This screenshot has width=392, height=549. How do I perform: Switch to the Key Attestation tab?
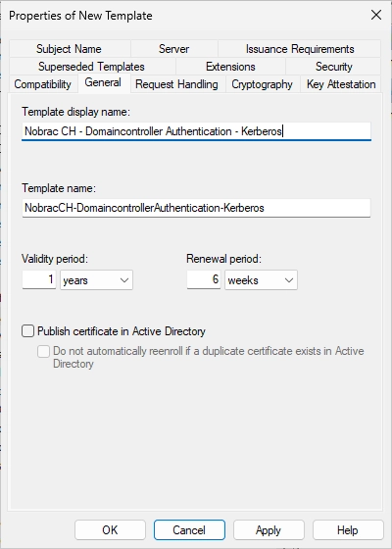coord(341,84)
